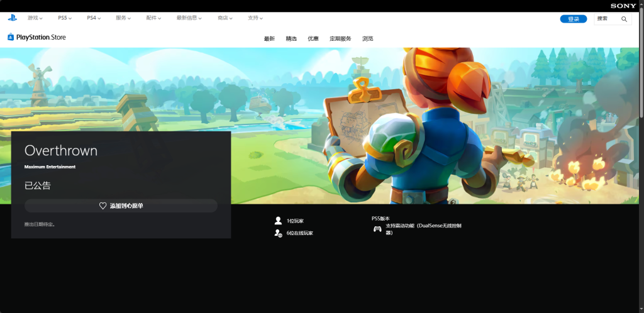
Task: Click the SONY logo at top right
Action: coord(623,6)
